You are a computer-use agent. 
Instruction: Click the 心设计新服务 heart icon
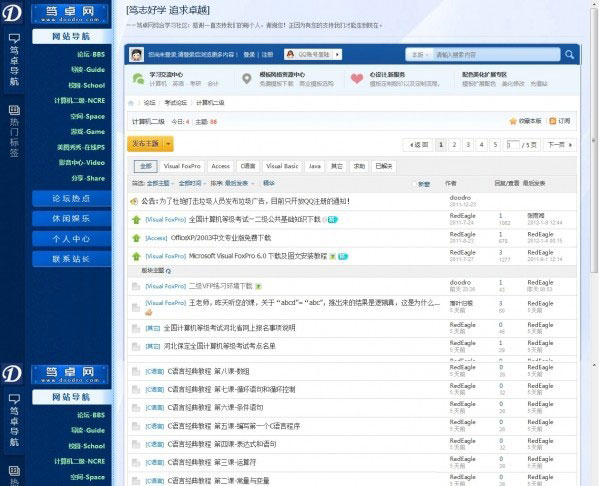coord(357,78)
